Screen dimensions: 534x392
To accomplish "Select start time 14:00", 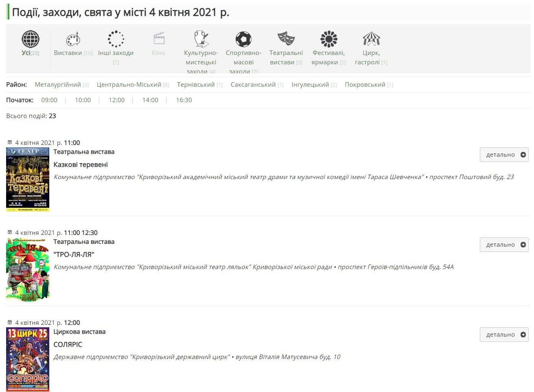I will 150,100.
